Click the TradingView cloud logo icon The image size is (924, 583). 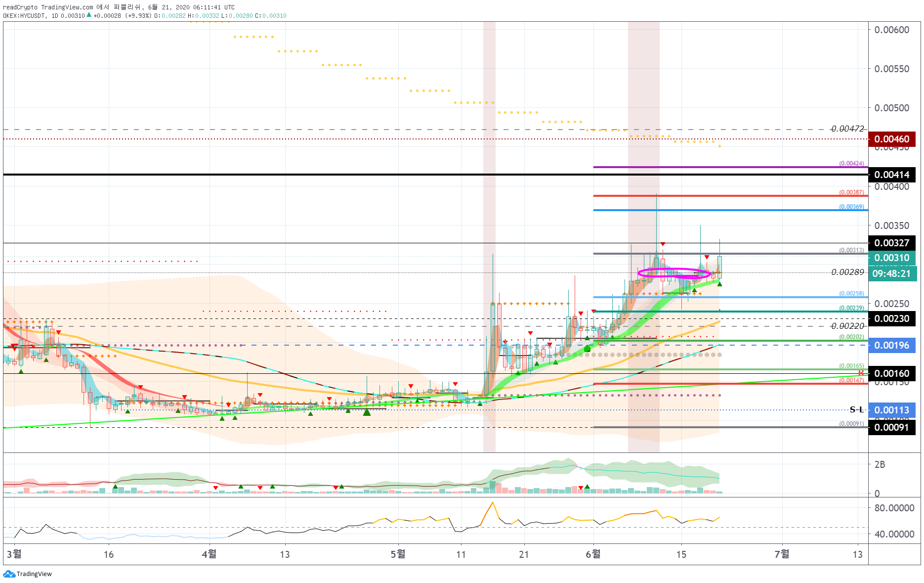pos(9,574)
